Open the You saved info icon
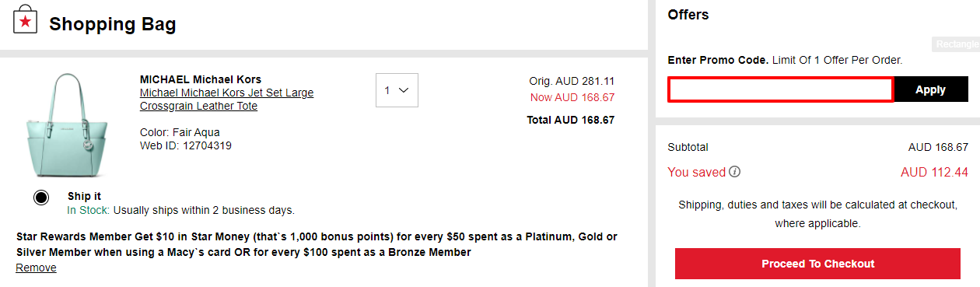Viewport: 980px width, 287px height. (x=735, y=172)
